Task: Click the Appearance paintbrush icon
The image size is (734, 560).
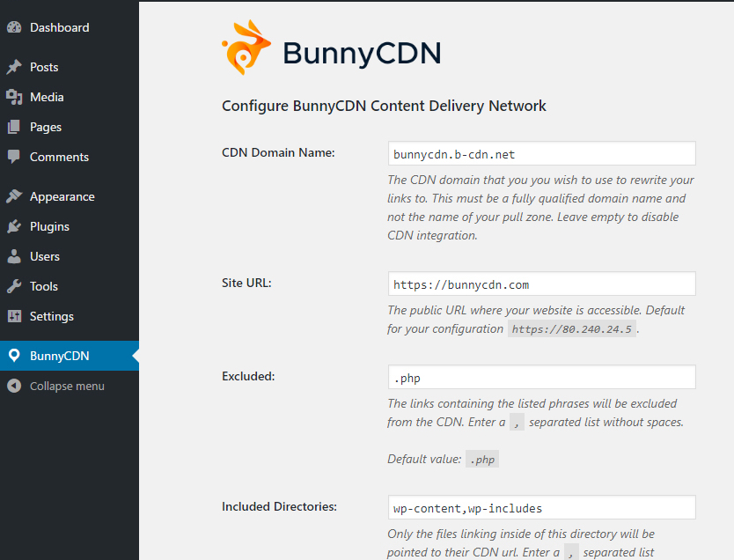Action: 14,196
